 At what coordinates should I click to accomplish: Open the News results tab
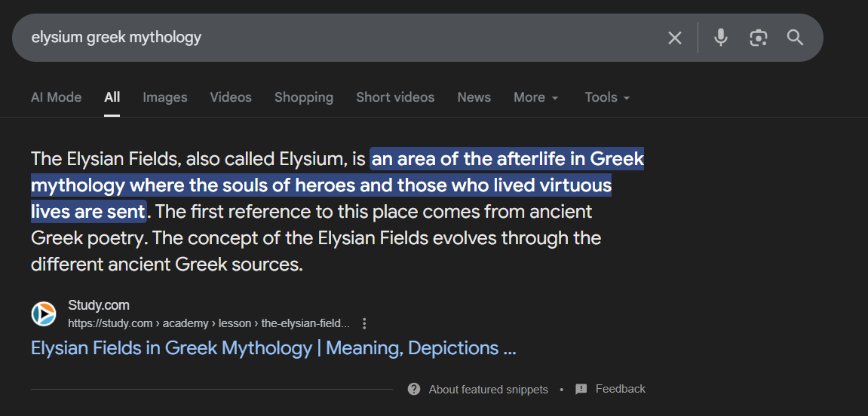click(x=474, y=97)
